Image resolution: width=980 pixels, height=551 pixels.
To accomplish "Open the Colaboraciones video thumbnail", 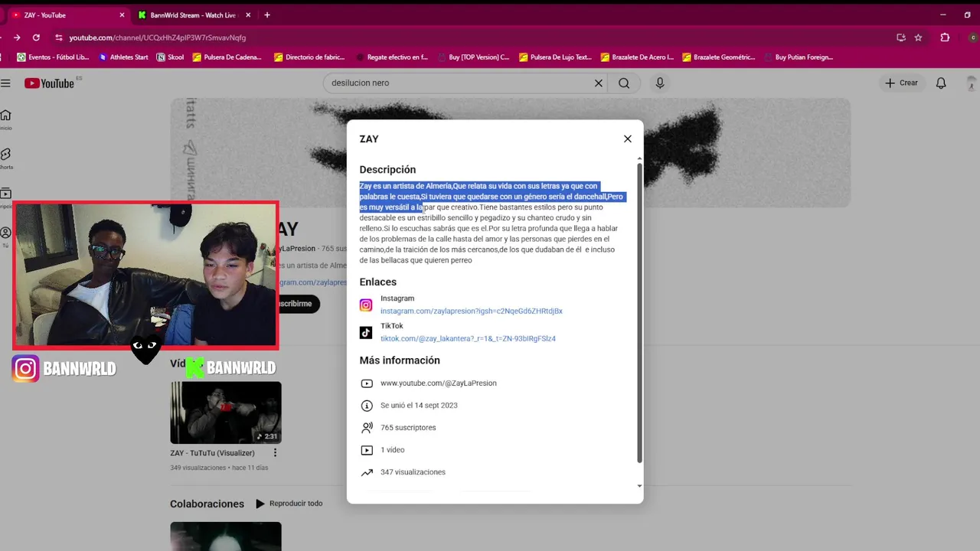I will point(226,536).
